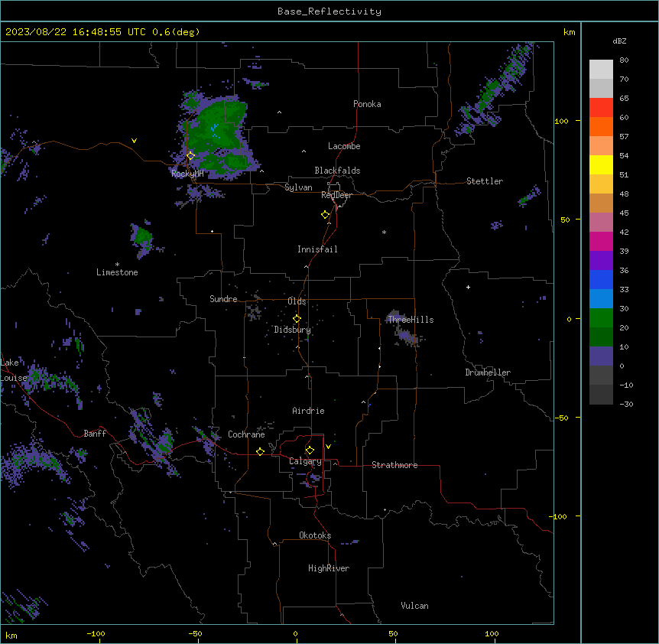Image resolution: width=659 pixels, height=644 pixels.
Task: Pick the slate purple swatch between 10 and 0
Action: point(601,356)
